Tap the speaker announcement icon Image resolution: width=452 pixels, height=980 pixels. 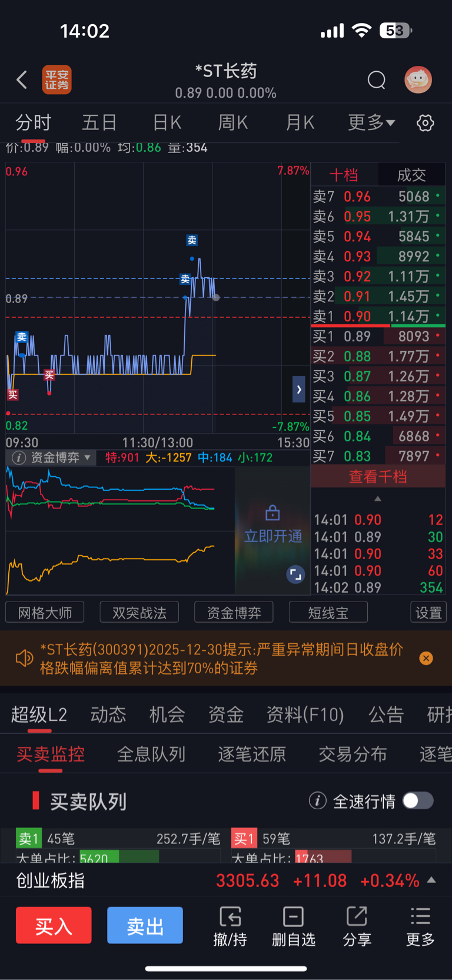(x=24, y=658)
